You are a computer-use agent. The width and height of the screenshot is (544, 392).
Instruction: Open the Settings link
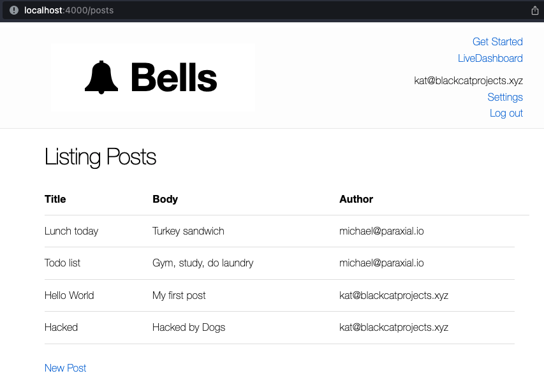[x=505, y=97]
